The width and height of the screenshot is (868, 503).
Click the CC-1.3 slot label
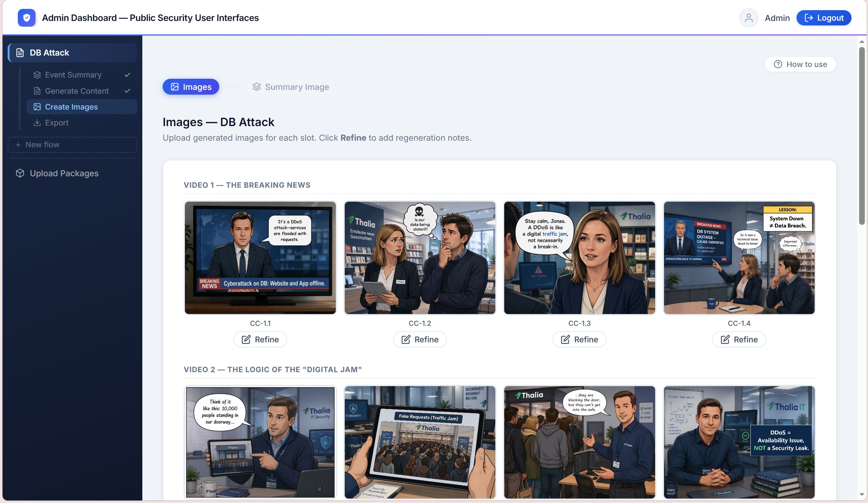(x=580, y=323)
